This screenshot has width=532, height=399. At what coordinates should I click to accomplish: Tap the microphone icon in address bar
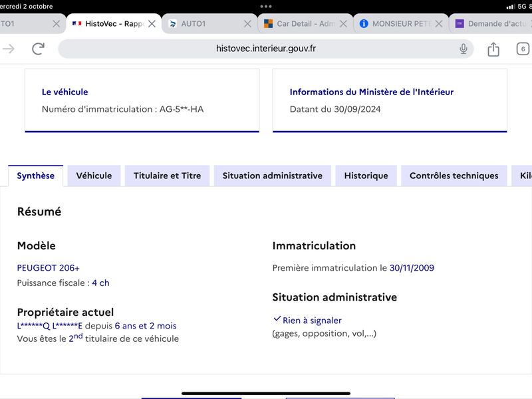point(463,49)
